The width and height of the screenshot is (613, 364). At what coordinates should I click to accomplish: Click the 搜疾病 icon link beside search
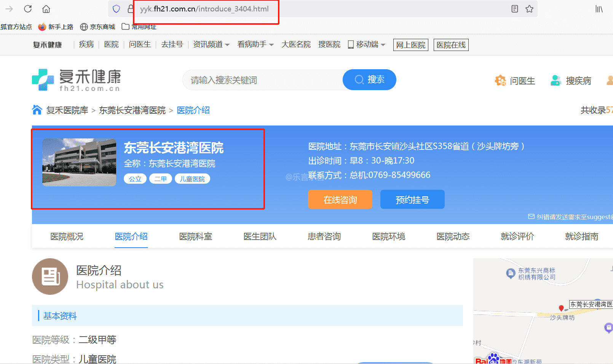pyautogui.click(x=571, y=81)
